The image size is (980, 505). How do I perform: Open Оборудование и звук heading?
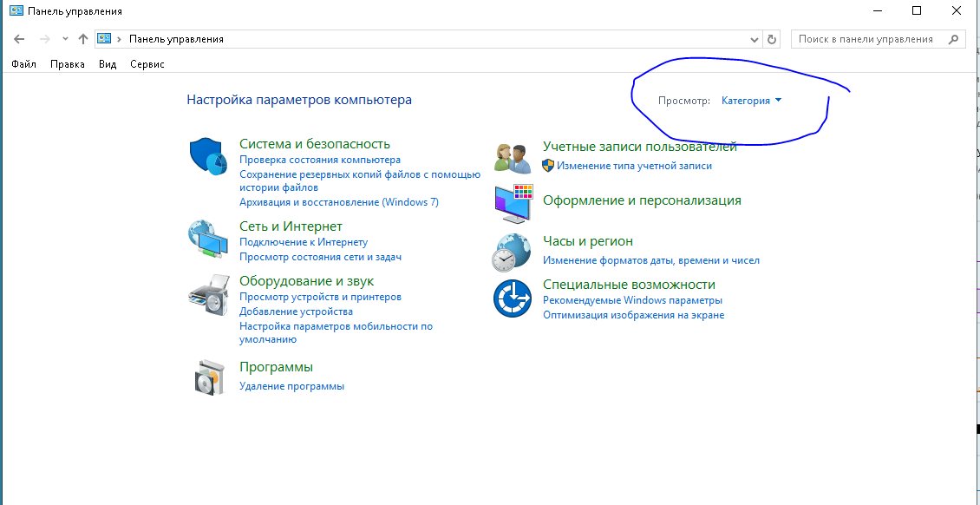coord(306,280)
